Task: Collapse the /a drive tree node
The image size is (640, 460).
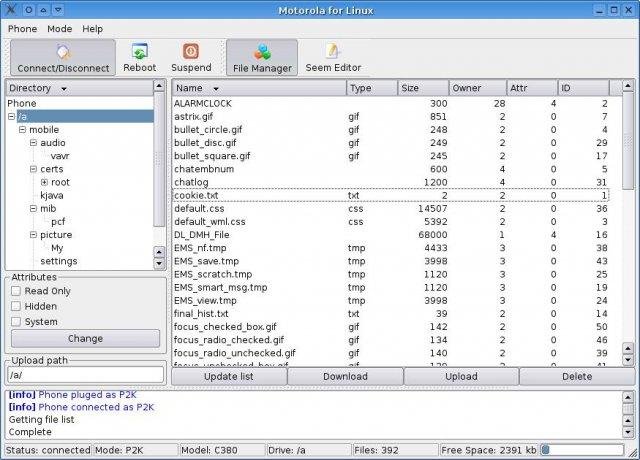Action: click(11, 117)
